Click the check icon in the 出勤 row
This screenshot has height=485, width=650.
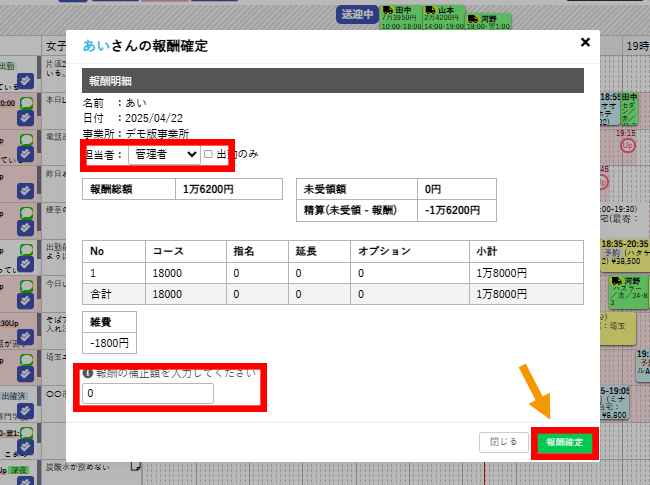tap(25, 81)
